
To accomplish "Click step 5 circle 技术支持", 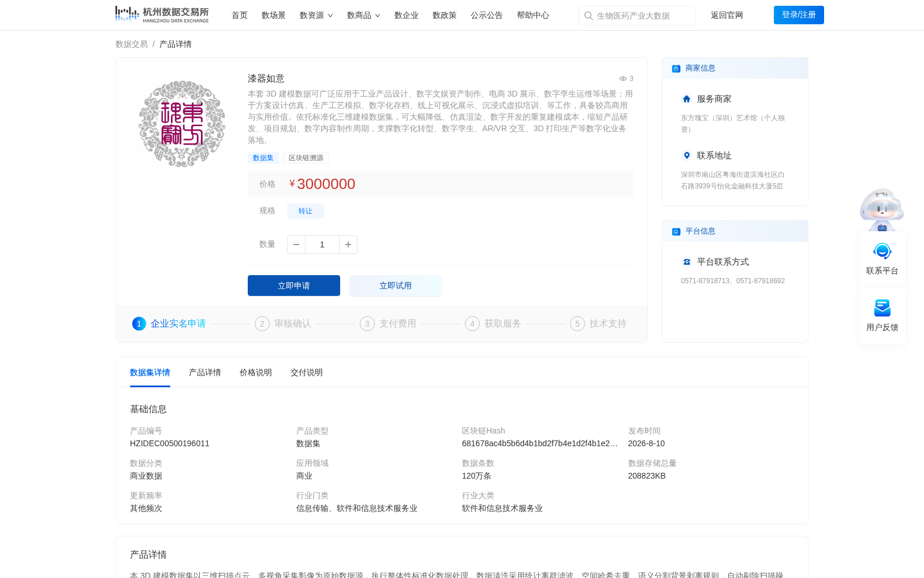I will point(577,324).
